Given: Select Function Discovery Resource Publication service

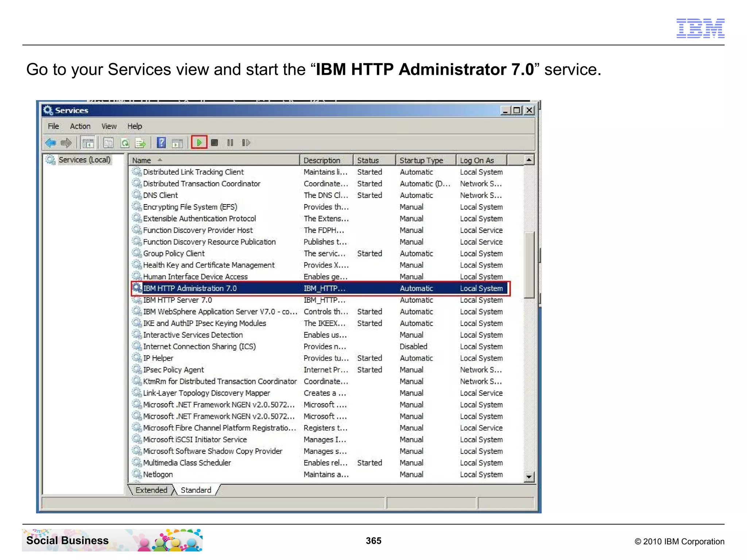Looking at the screenshot, I should pyautogui.click(x=319, y=242).
